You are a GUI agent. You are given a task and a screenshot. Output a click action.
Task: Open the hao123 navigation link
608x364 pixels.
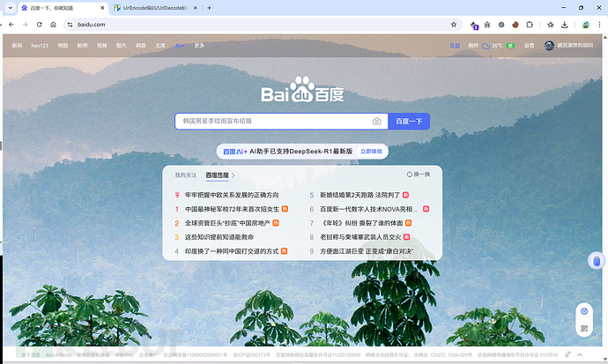click(x=40, y=46)
